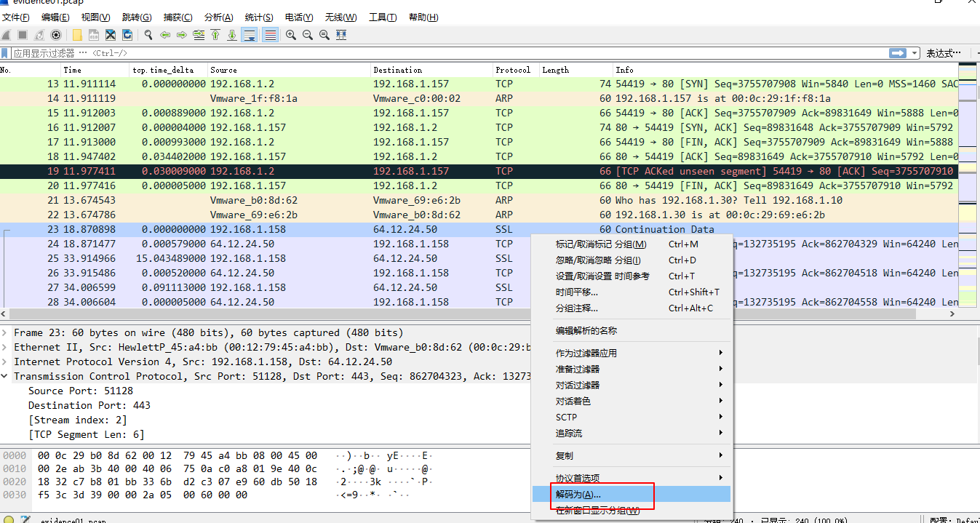Close this capture file (X icon)
This screenshot has width=980, height=523.
(x=111, y=35)
